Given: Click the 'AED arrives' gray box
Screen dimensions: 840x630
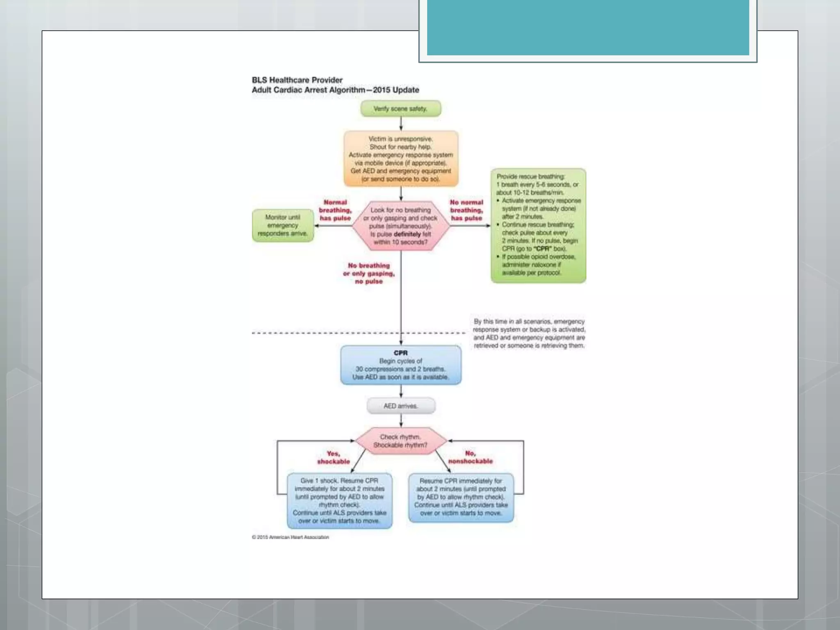Looking at the screenshot, I should point(401,406).
